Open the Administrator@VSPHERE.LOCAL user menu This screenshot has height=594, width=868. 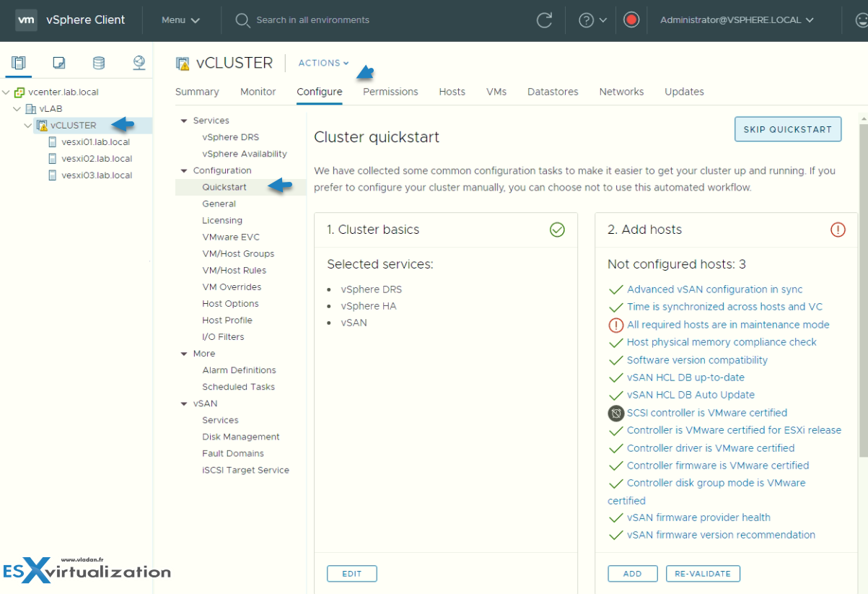pyautogui.click(x=737, y=20)
